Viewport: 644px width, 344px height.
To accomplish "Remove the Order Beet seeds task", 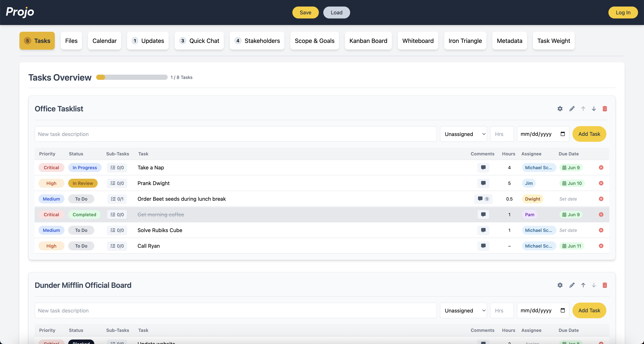I will 601,199.
